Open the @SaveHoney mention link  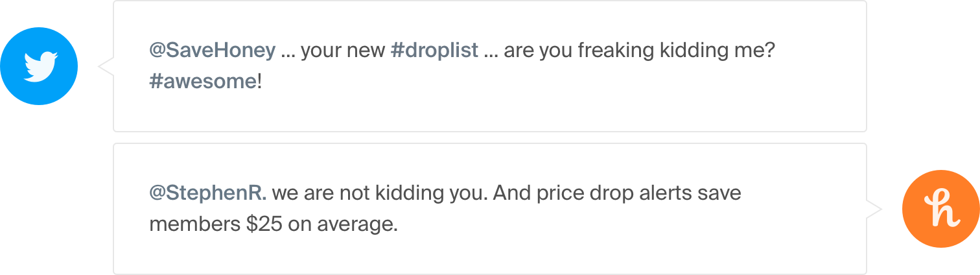213,51
